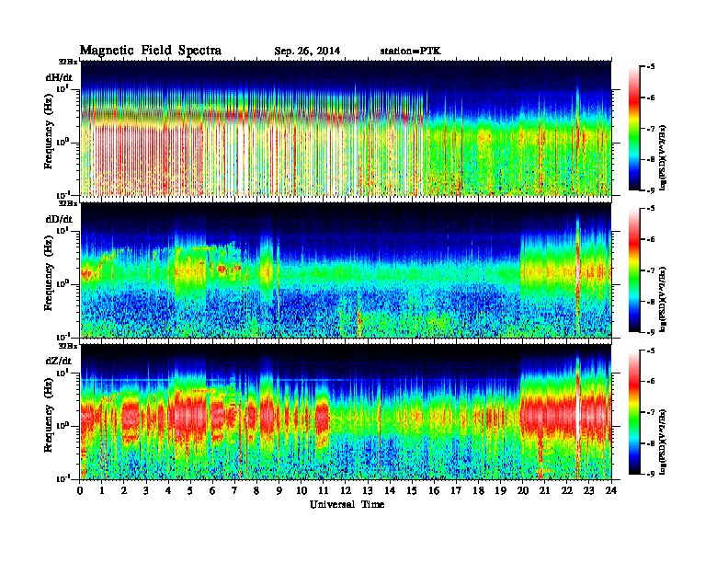The width and height of the screenshot is (728, 563).
Task: Click the -6 tick on dD/dt color scale
Action: coord(651,239)
